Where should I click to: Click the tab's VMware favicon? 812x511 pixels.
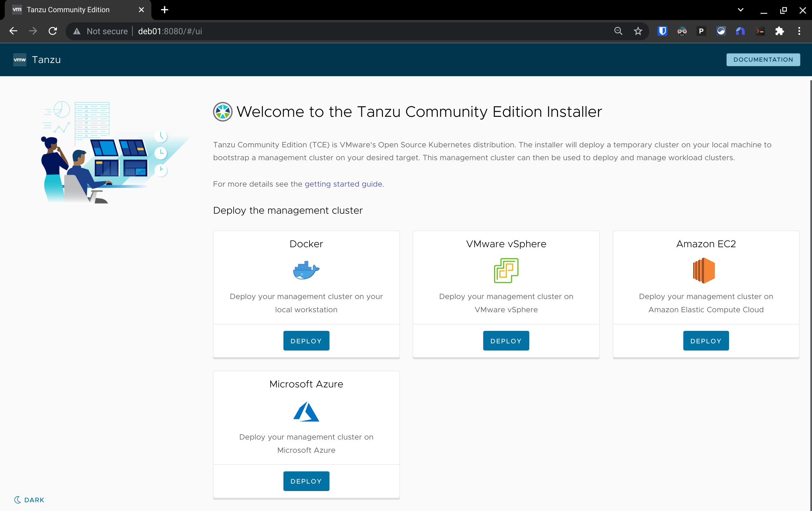pyautogui.click(x=17, y=10)
